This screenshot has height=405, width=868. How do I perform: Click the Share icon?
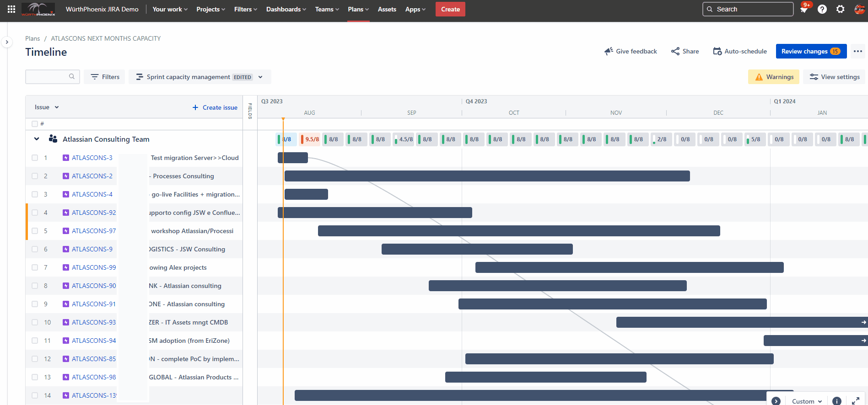pyautogui.click(x=675, y=51)
